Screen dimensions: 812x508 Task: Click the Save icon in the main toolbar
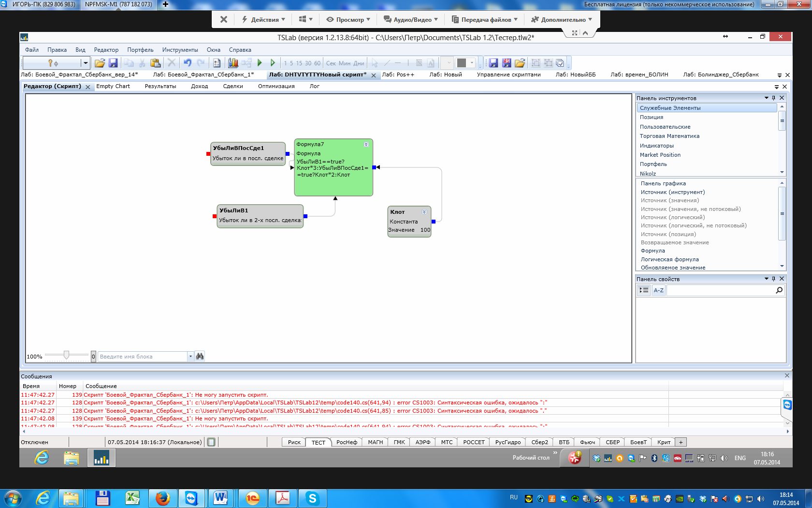pyautogui.click(x=113, y=63)
